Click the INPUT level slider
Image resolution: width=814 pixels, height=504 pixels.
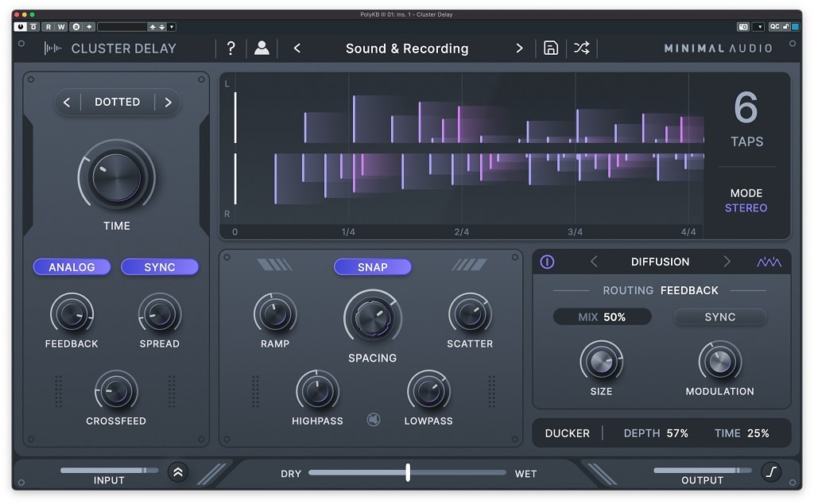click(110, 471)
